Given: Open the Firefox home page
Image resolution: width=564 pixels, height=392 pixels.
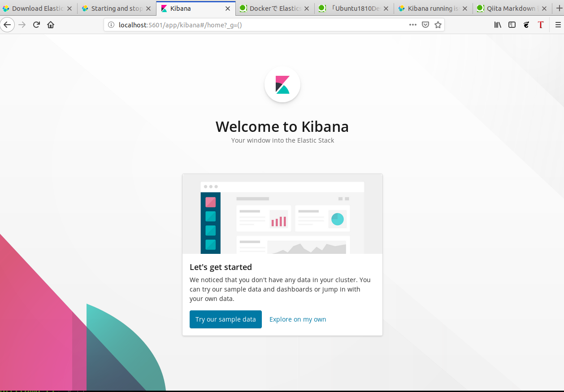Looking at the screenshot, I should click(x=50, y=25).
